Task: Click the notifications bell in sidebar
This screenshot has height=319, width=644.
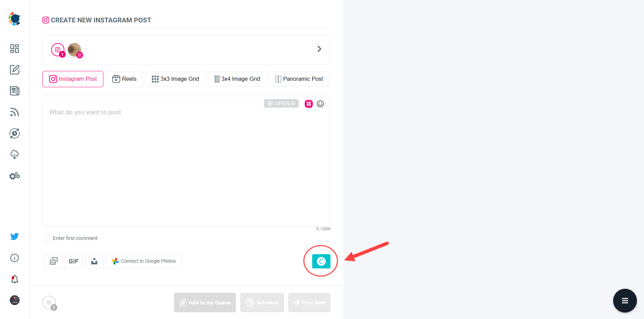Action: [14, 279]
